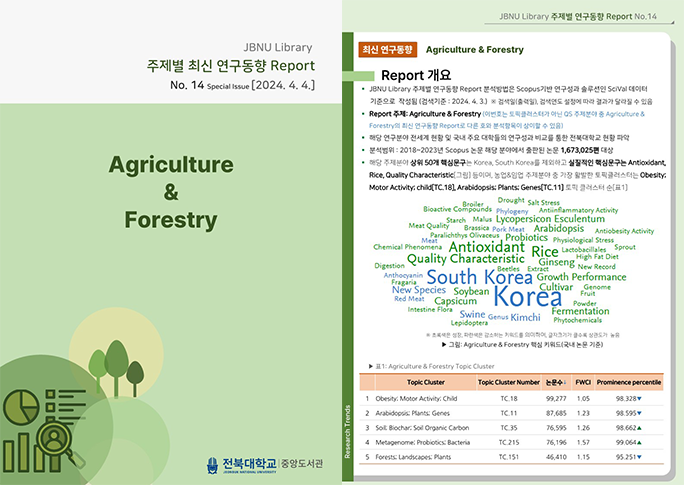
Task: Click 'Soil: Biochar: Soil Organic Carbon' row
Action: [511, 428]
